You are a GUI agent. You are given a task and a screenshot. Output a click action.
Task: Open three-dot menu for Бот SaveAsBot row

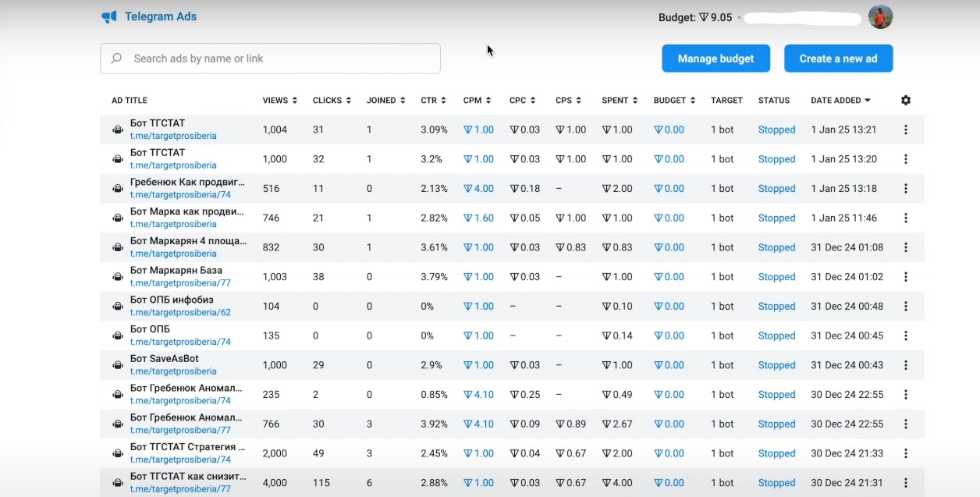click(x=906, y=365)
